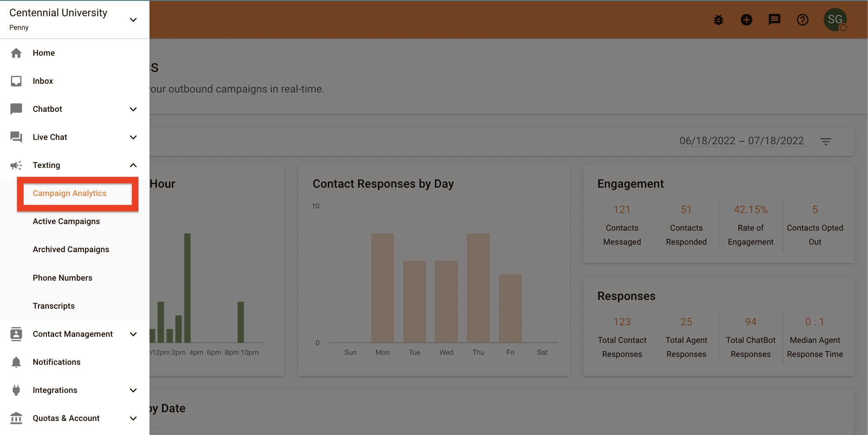View text message Transcripts
Screen dimensions: 868x435
click(x=53, y=306)
